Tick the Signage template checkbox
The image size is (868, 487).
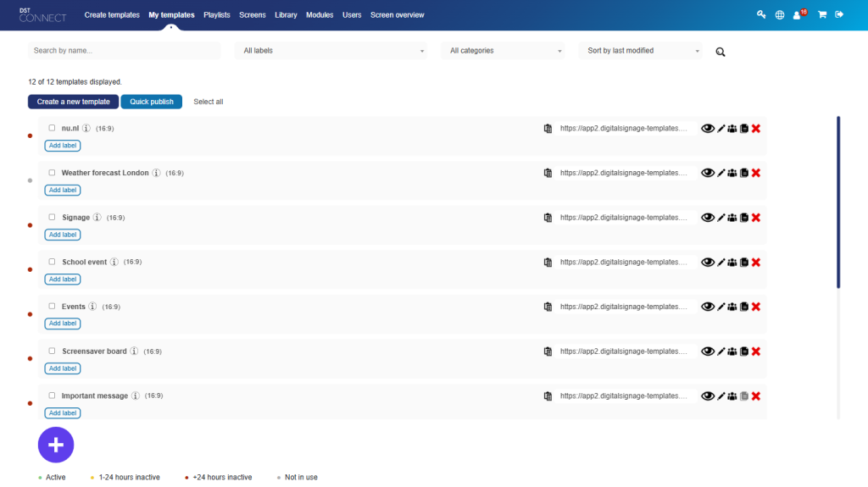(52, 217)
